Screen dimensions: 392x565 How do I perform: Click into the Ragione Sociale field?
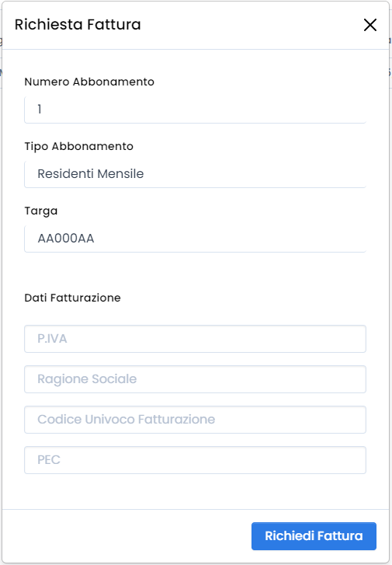pos(195,379)
